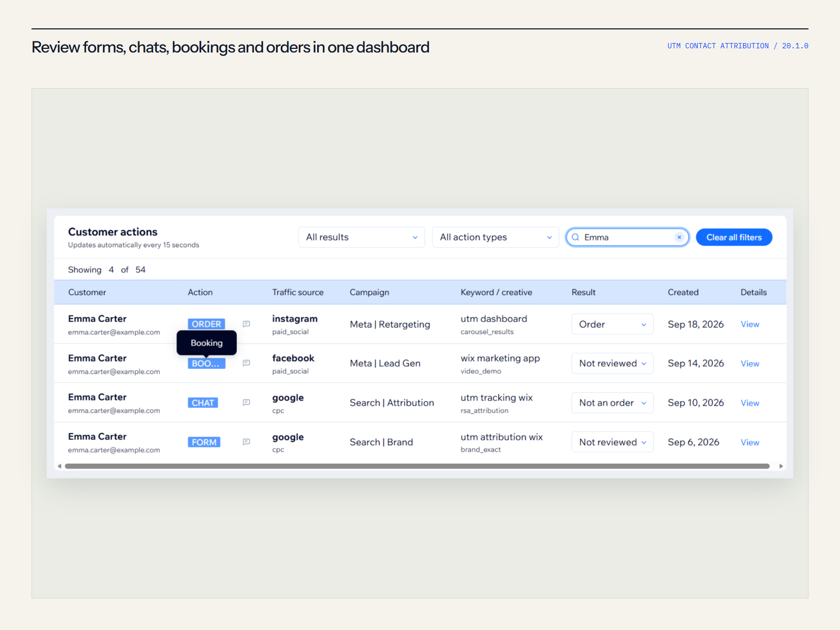
Task: Click the search magnifier icon
Action: pos(575,237)
